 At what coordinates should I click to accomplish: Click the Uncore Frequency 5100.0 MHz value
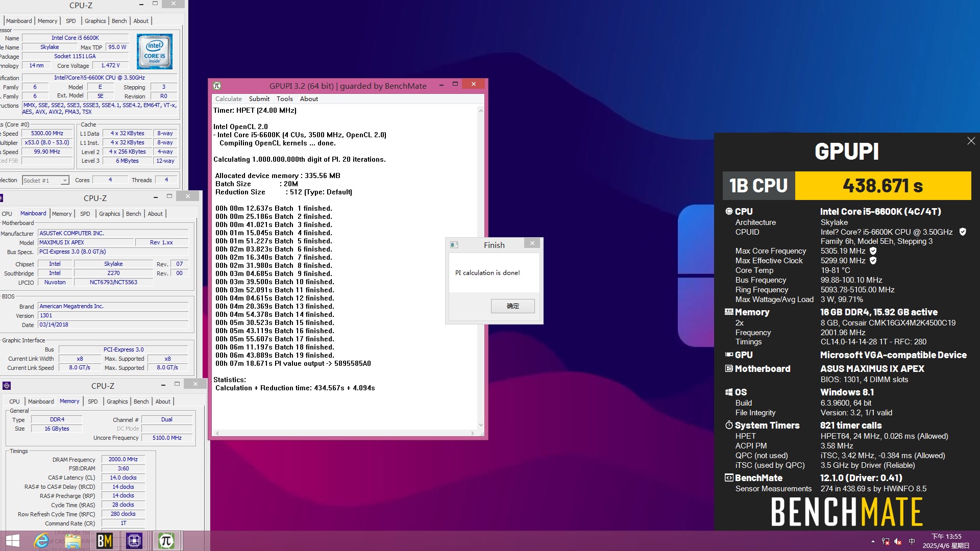coord(167,438)
